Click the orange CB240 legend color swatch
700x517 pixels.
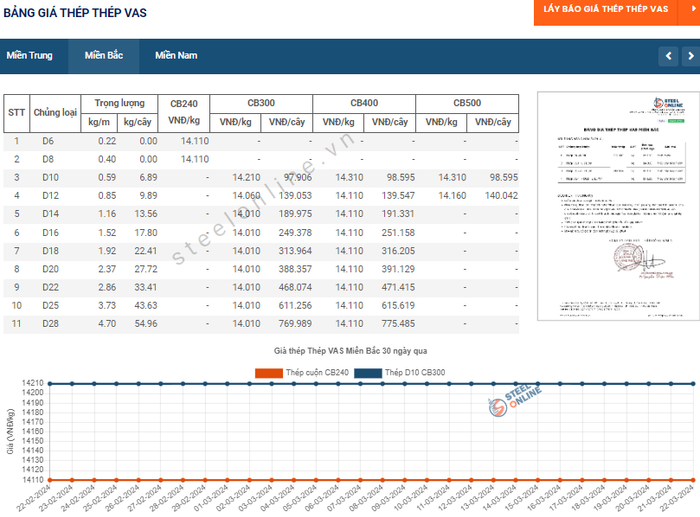point(268,372)
